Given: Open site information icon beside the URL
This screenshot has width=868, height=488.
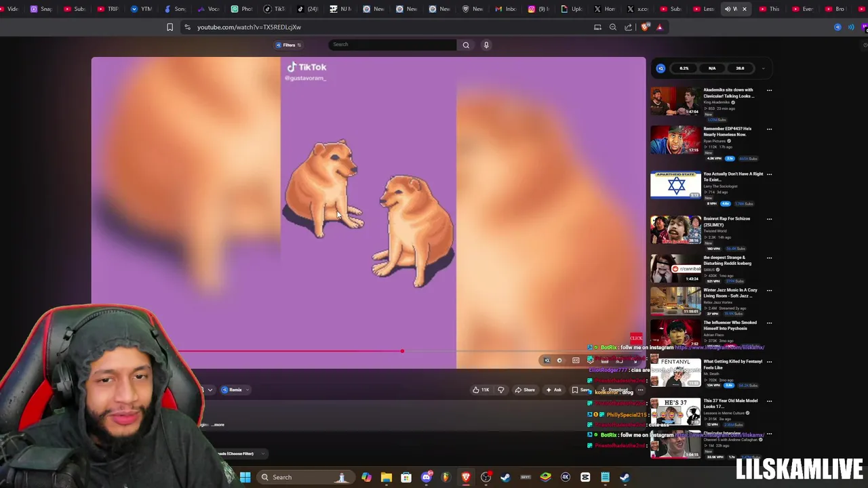Looking at the screenshot, I should (x=187, y=27).
